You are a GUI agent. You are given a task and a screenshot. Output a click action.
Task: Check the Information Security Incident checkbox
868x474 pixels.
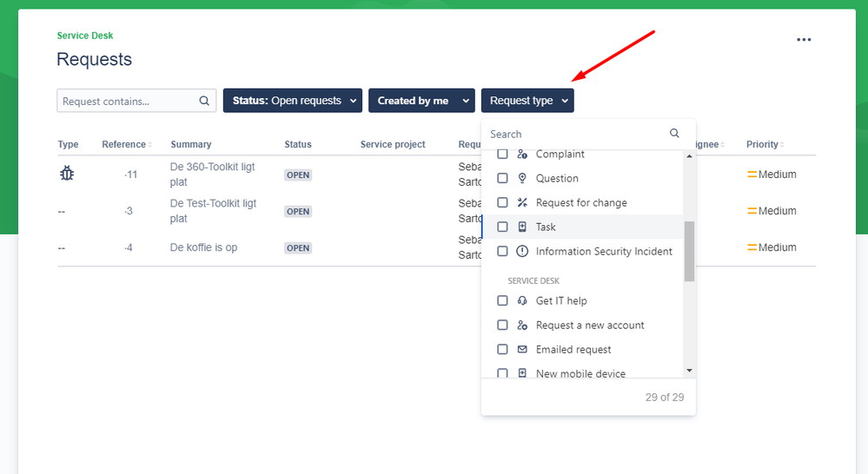(x=502, y=251)
